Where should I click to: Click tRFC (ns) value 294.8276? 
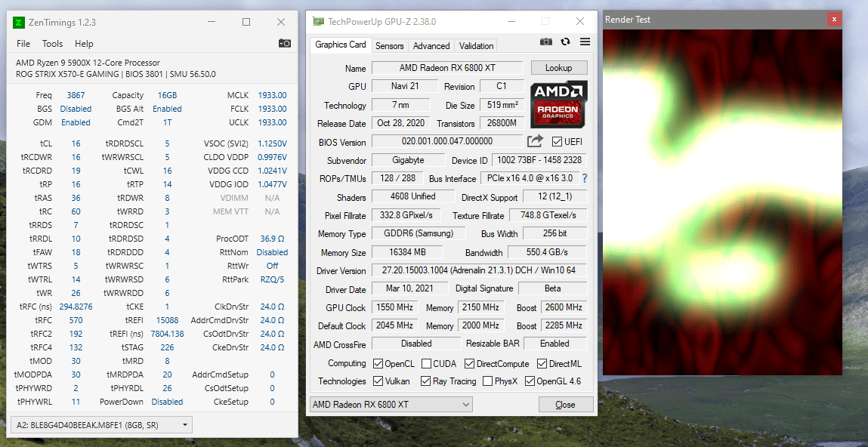coord(76,307)
